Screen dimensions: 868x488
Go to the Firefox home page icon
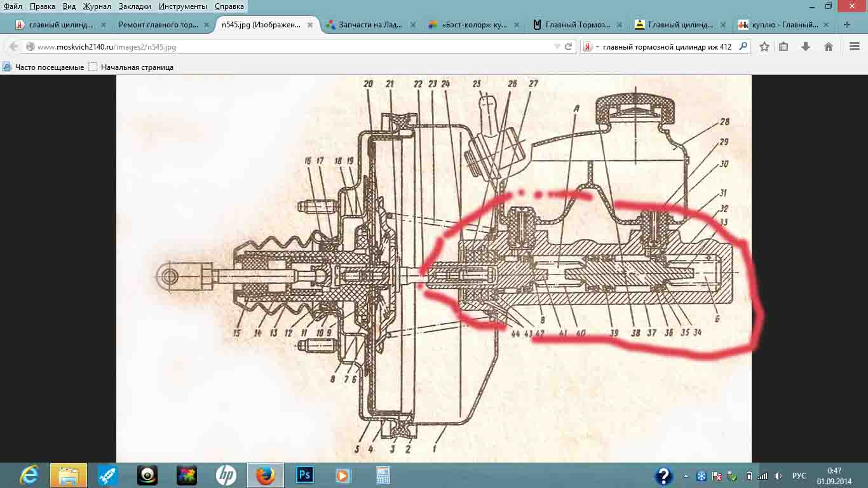coord(829,46)
